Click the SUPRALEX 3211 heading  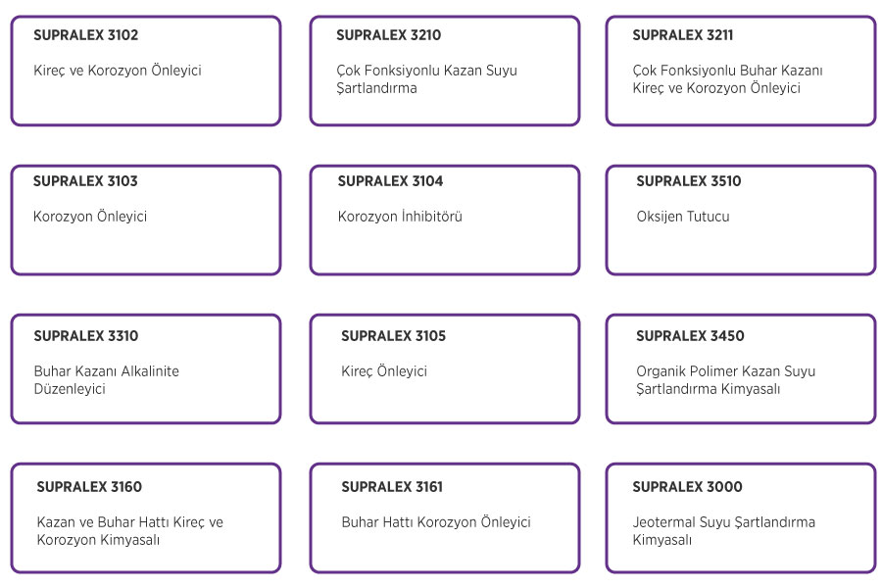pyautogui.click(x=682, y=35)
